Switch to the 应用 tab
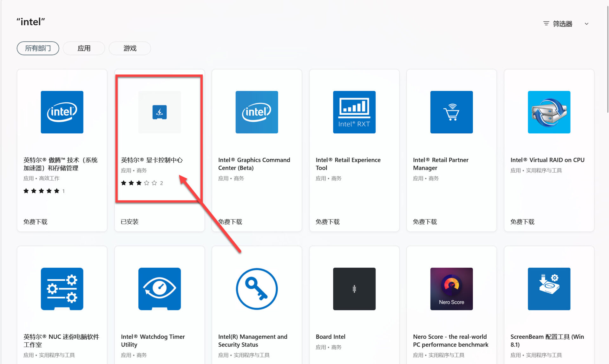Viewport: 609px width, 364px height. (84, 48)
